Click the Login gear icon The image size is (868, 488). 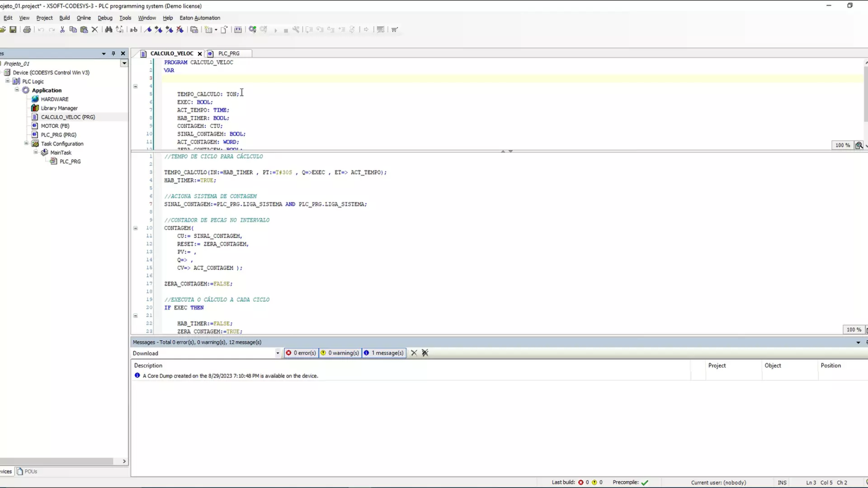[x=253, y=30]
